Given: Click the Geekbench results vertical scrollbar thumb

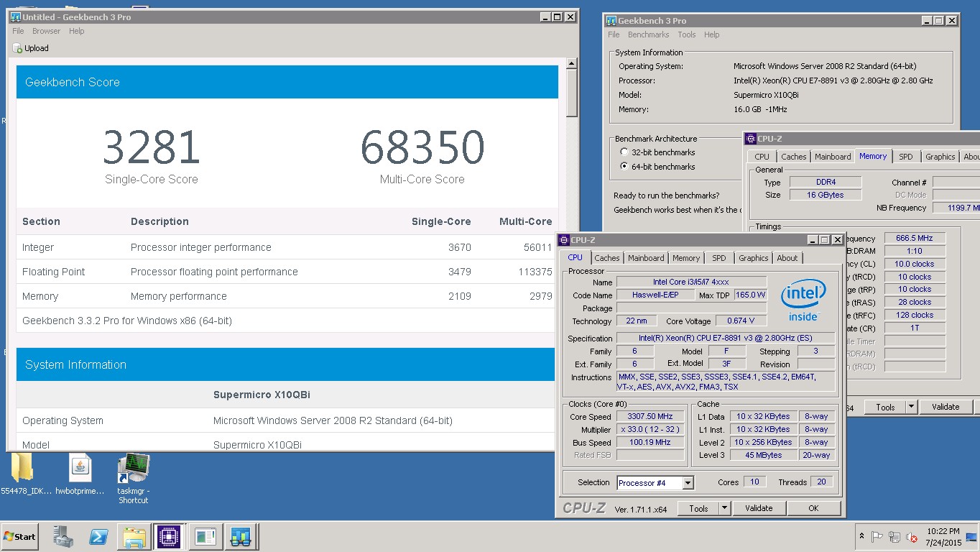Looking at the screenshot, I should pyautogui.click(x=572, y=93).
